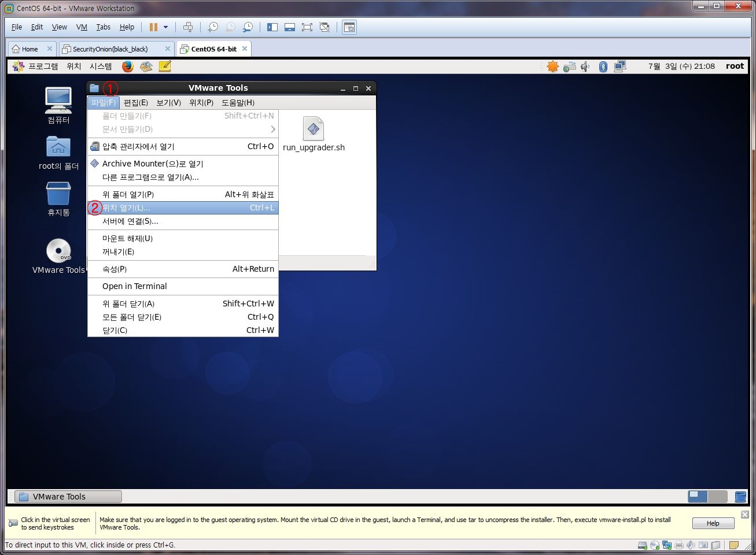Image resolution: width=756 pixels, height=555 pixels.
Task: Open the 편집(E) menu
Action: (x=136, y=103)
